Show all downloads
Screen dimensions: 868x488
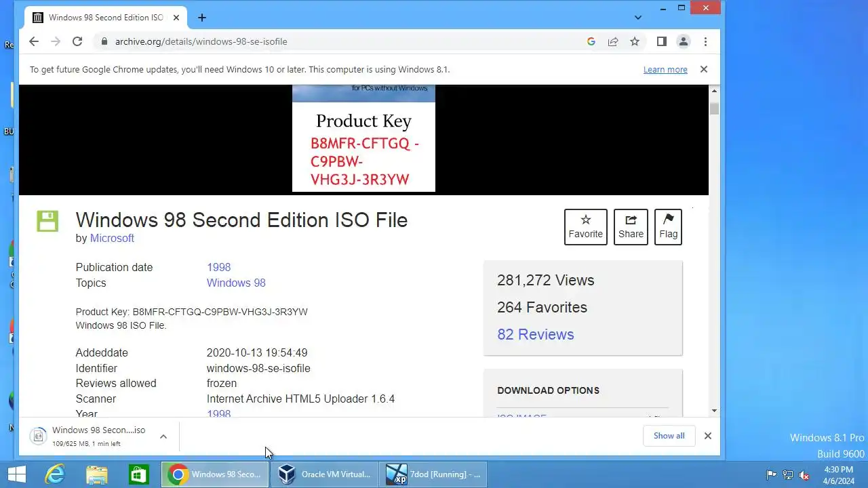point(669,436)
